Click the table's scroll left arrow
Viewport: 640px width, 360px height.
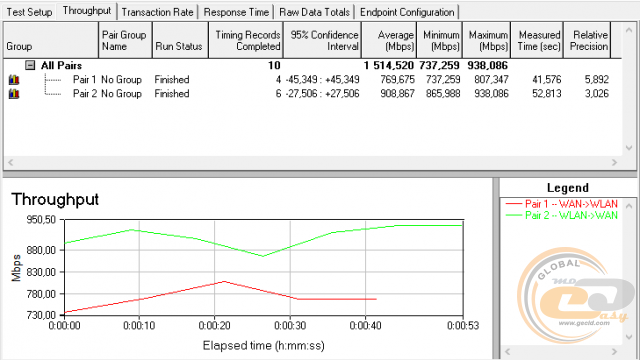coord(11,162)
